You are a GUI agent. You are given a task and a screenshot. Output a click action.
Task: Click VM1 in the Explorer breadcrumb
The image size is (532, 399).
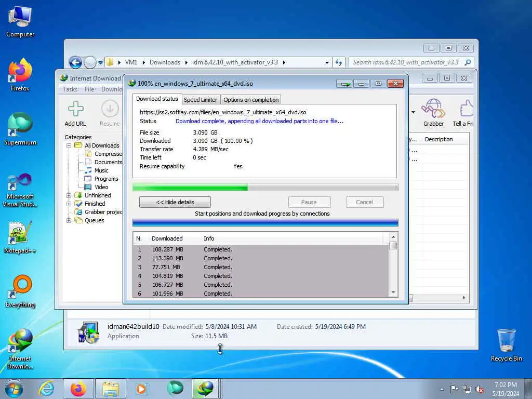131,62
